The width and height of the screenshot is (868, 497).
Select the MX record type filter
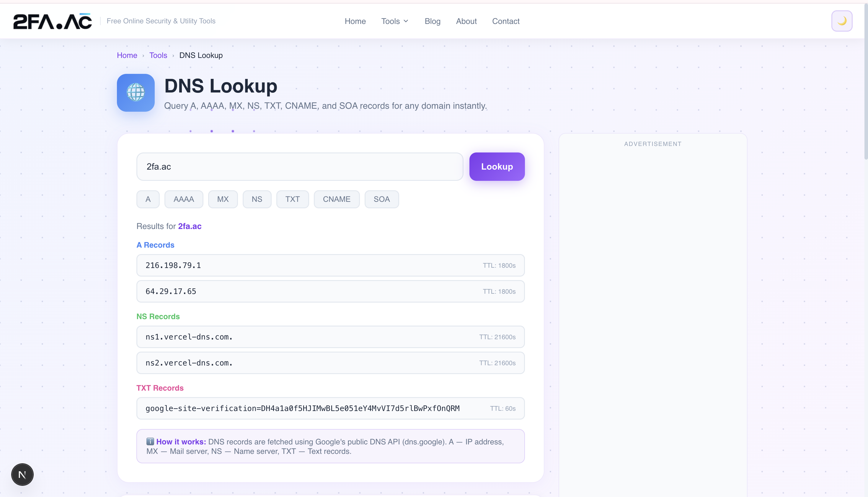(x=223, y=199)
